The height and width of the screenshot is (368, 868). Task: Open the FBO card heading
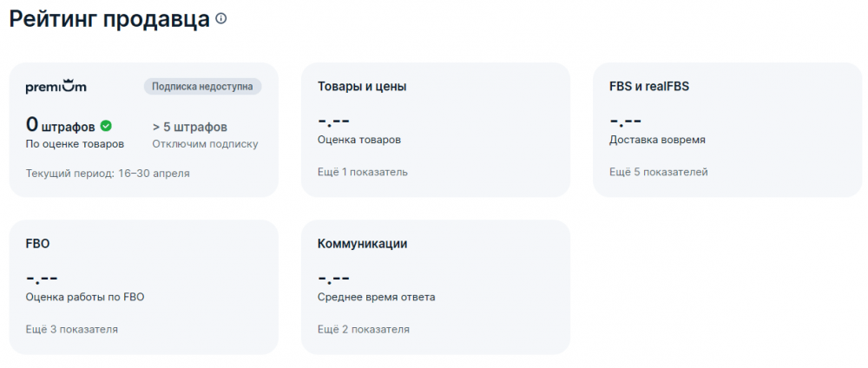click(38, 244)
